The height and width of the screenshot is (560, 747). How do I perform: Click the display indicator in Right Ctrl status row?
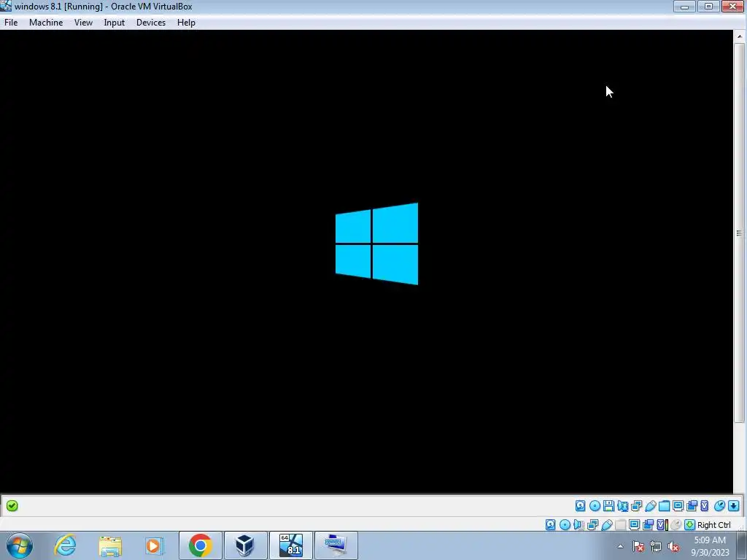pyautogui.click(x=634, y=525)
